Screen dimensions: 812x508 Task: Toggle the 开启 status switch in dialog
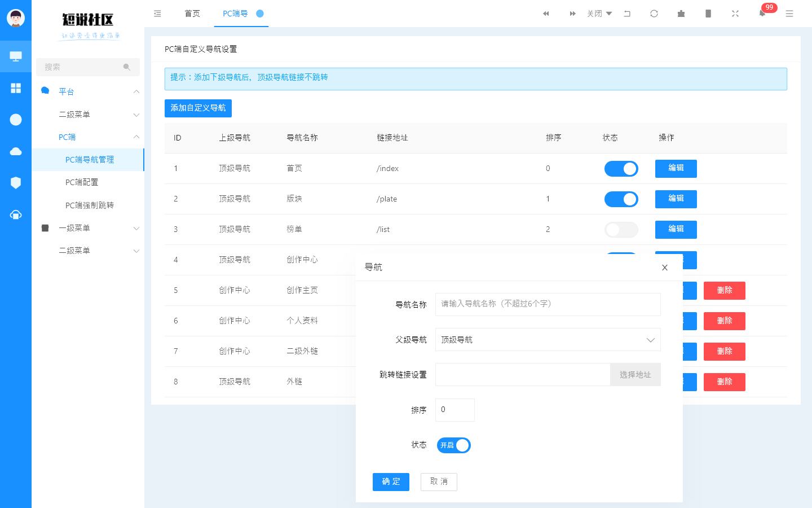pos(454,445)
